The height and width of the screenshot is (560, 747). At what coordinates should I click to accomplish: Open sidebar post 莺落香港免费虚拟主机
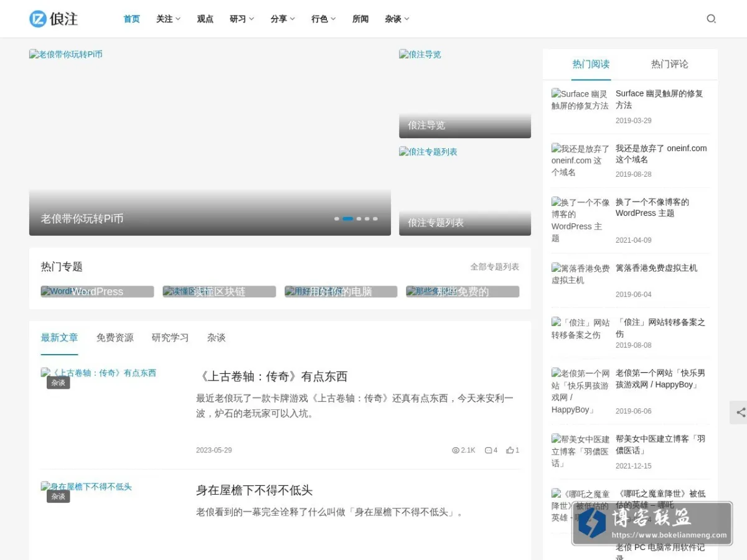(x=656, y=268)
